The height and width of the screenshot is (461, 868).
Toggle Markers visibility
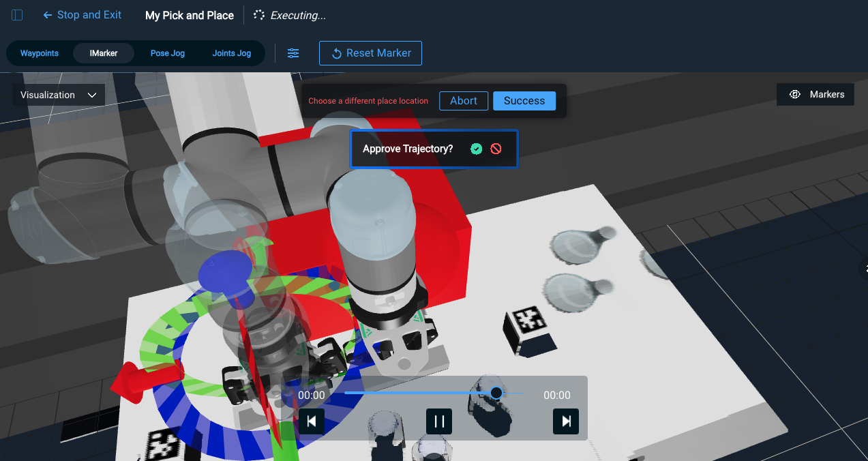point(815,95)
